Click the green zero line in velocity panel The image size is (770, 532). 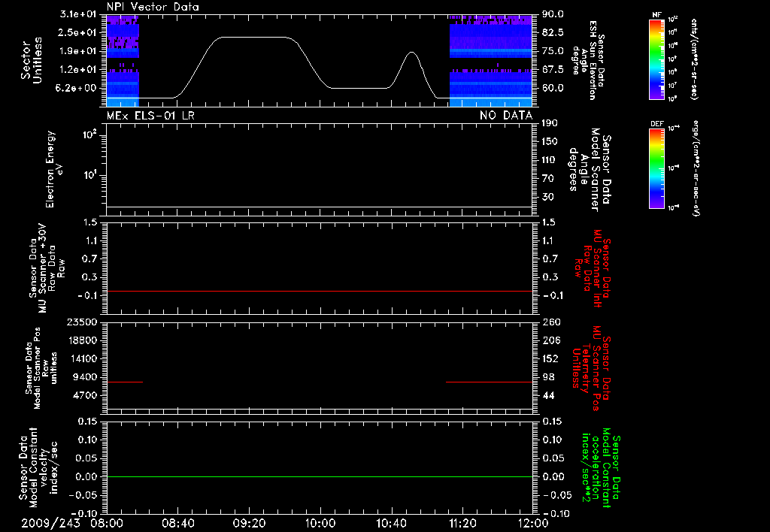(320, 476)
